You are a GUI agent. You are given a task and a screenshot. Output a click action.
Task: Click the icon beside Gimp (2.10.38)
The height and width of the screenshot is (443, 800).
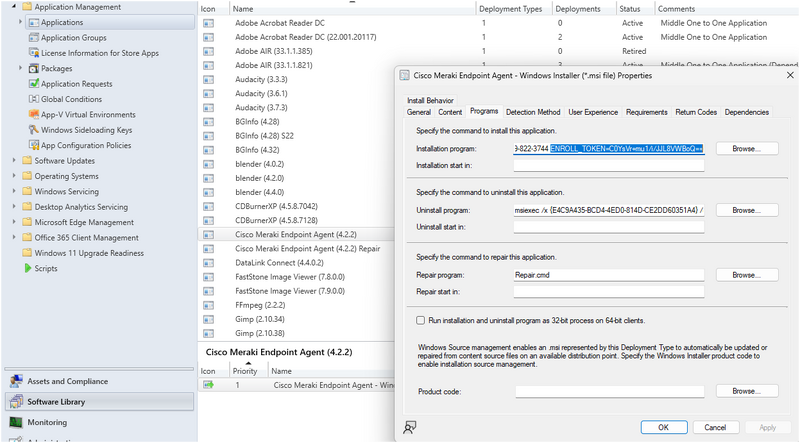[x=208, y=333]
